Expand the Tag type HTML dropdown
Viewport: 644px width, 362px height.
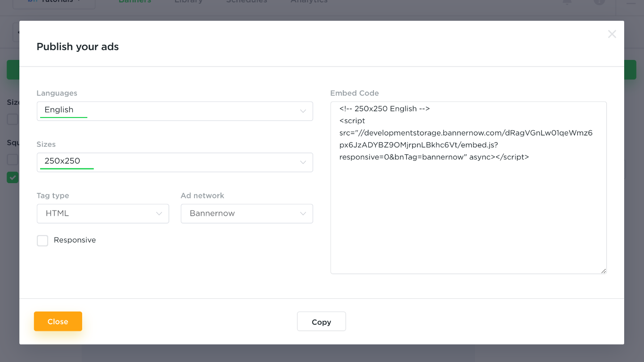(103, 213)
